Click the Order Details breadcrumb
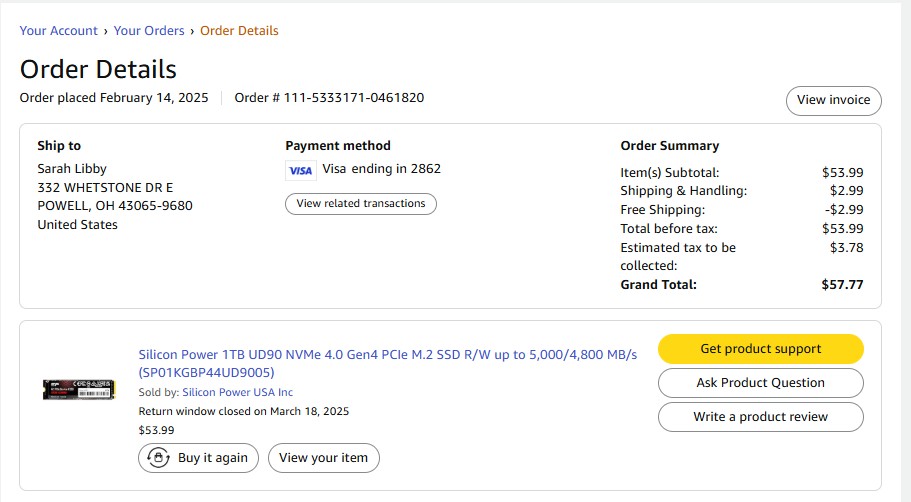Screen dimensions: 911x502 239,31
